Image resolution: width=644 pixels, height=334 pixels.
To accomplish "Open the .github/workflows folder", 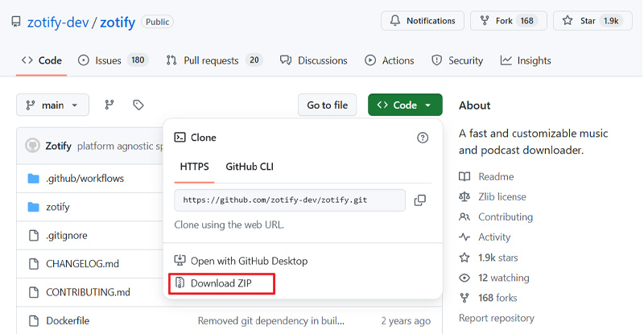I will click(85, 179).
